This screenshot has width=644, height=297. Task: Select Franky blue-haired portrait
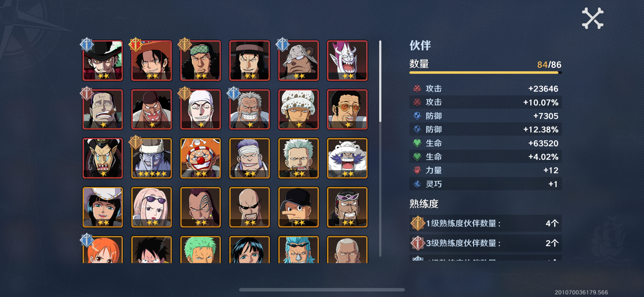pyautogui.click(x=299, y=250)
